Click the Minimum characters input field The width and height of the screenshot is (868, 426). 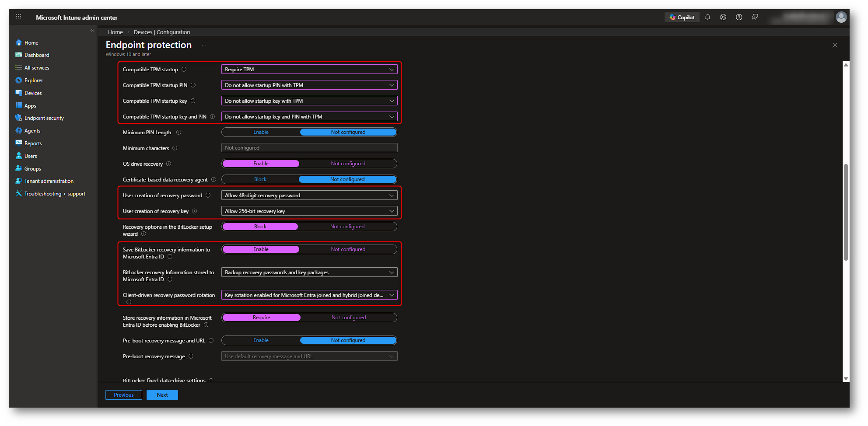pyautogui.click(x=309, y=148)
